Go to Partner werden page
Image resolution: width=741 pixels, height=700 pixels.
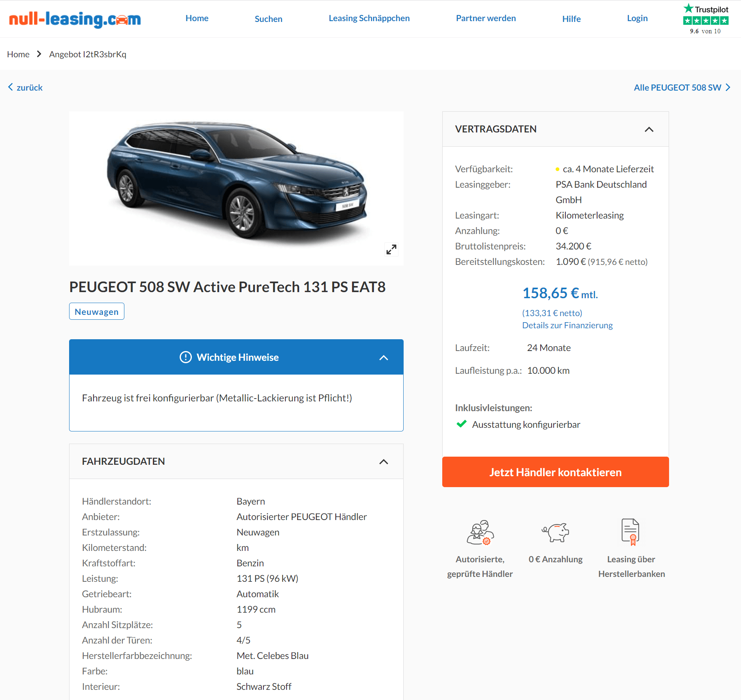(486, 18)
